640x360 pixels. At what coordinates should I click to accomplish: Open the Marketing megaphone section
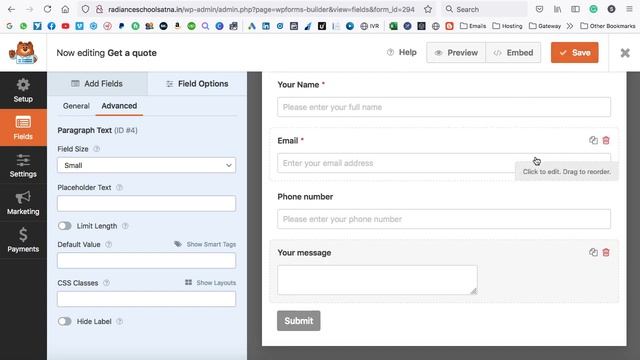point(23,203)
